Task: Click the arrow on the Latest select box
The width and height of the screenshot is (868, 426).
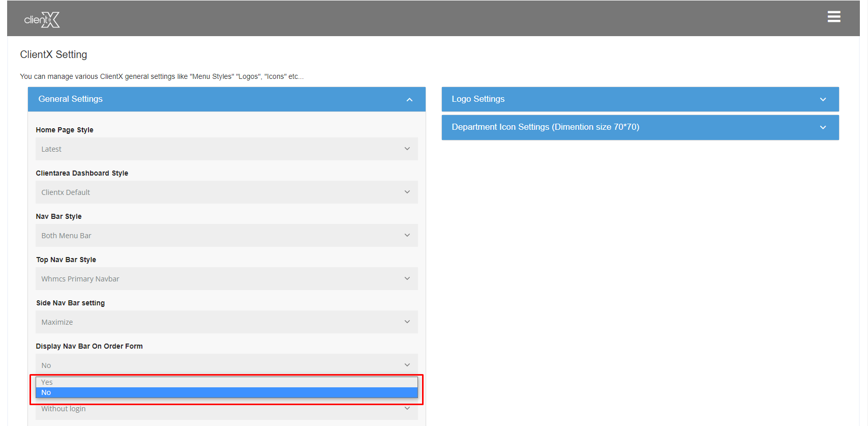Action: (407, 149)
